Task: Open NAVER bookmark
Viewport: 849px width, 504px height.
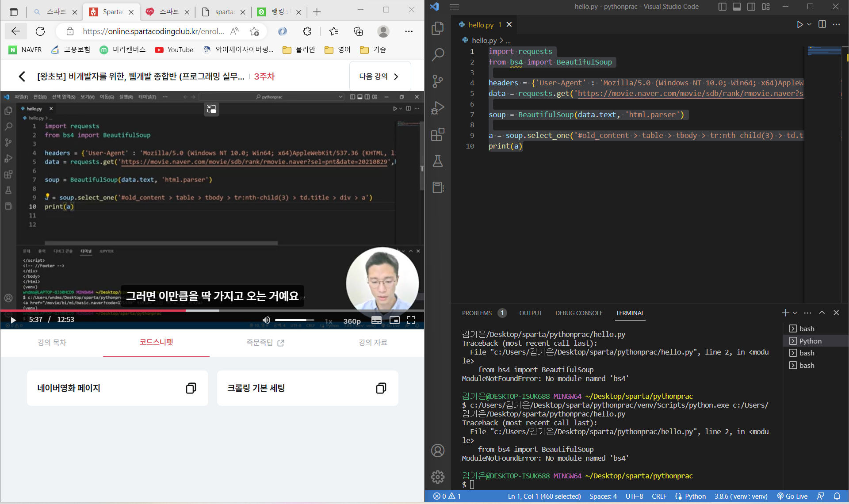Action: (x=26, y=50)
